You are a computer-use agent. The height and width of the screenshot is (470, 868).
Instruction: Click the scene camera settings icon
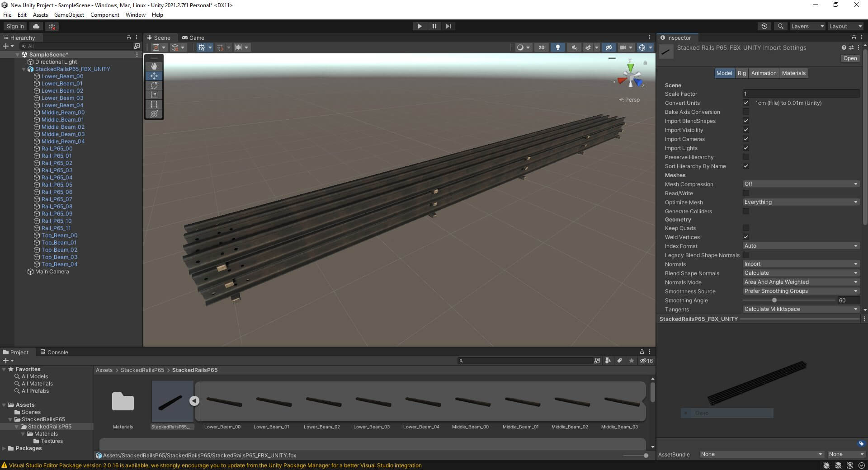click(x=623, y=47)
